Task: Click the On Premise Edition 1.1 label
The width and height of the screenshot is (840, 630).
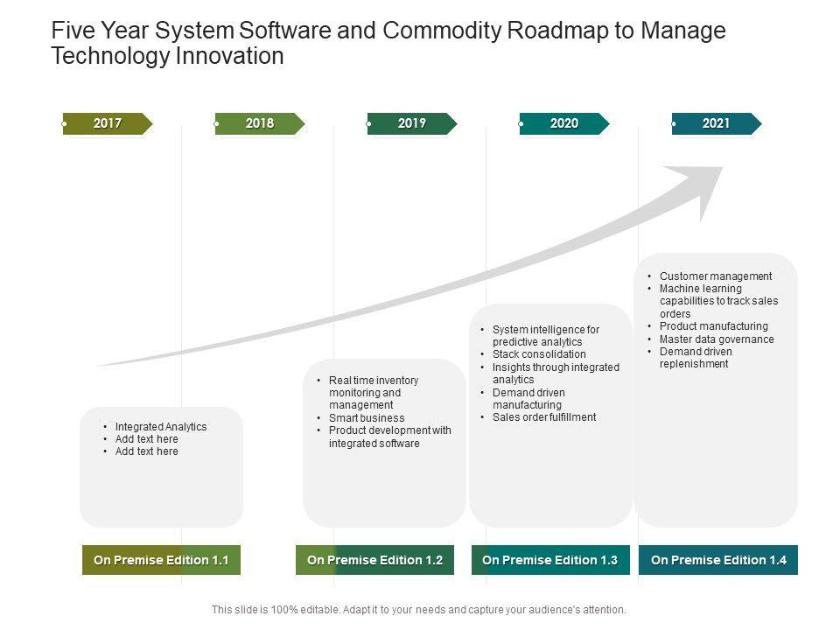Action: tap(161, 560)
